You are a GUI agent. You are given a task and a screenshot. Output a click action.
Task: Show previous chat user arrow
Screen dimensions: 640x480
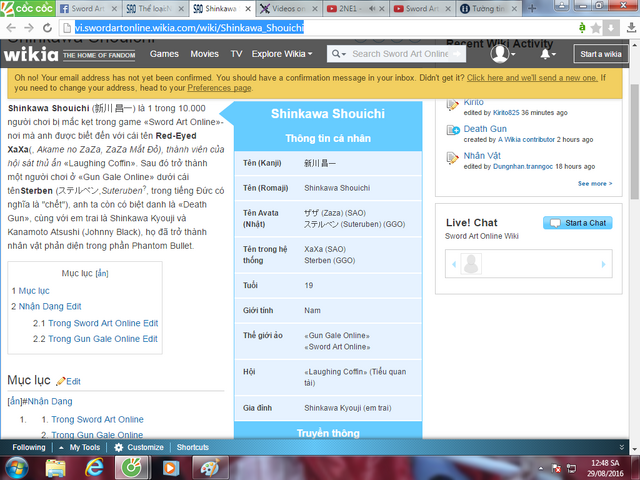pyautogui.click(x=454, y=264)
